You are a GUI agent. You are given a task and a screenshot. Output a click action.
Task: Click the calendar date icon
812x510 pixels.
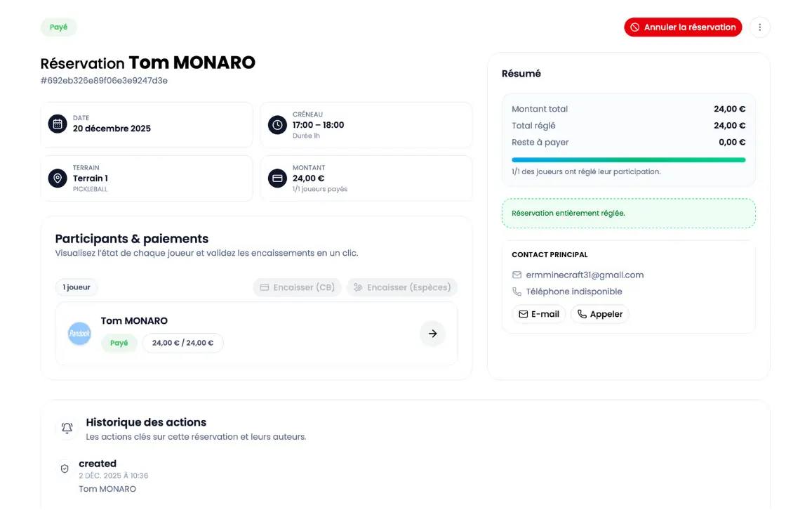[58, 124]
